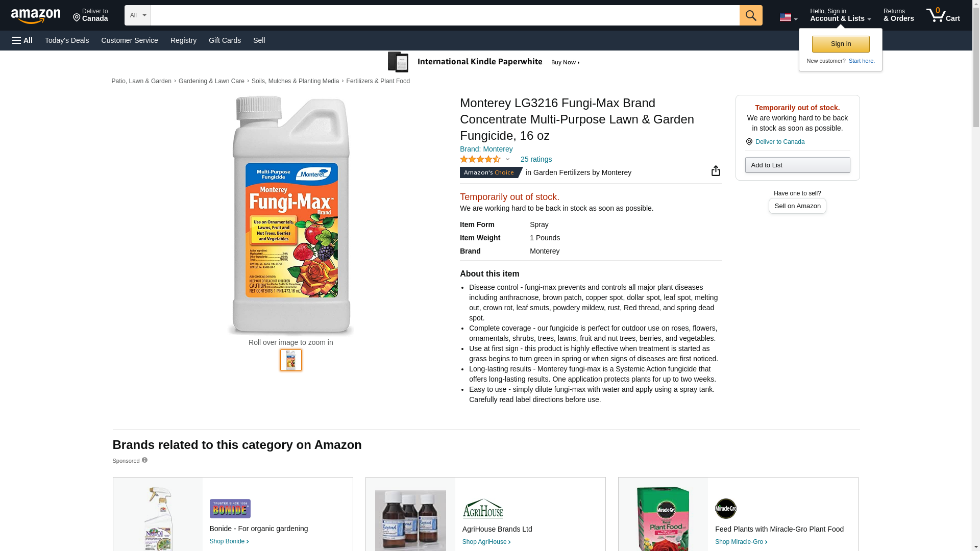The height and width of the screenshot is (551, 980).
Task: Click the star rating icons
Action: pyautogui.click(x=480, y=159)
